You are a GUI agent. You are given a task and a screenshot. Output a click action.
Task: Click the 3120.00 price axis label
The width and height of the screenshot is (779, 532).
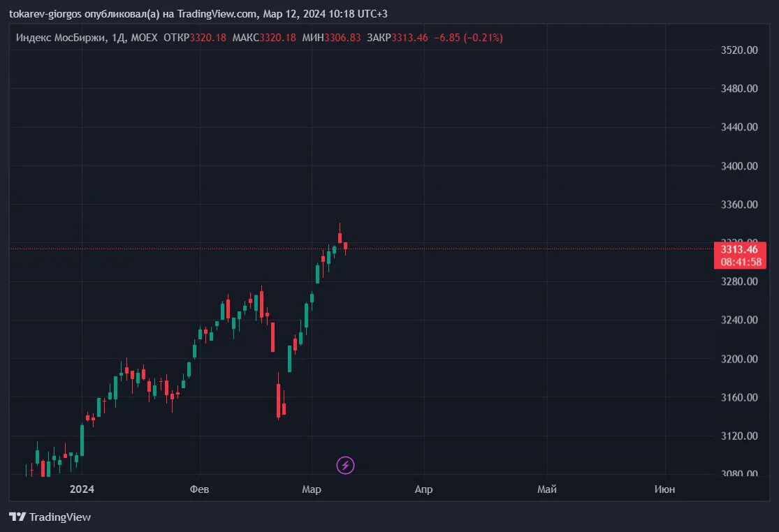pos(739,436)
